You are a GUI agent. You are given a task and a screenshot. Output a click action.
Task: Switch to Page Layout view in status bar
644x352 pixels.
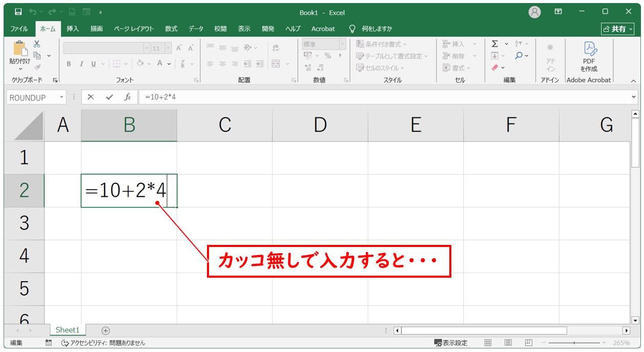[x=508, y=343]
